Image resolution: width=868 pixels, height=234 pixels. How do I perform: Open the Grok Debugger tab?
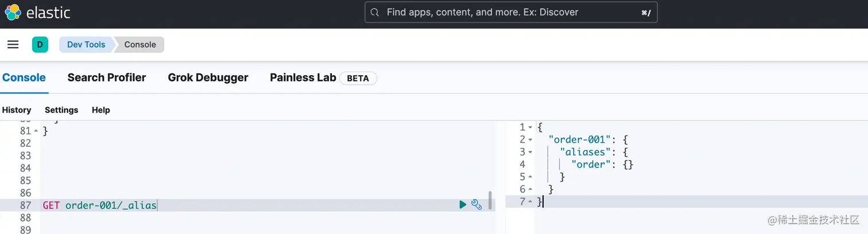208,77
